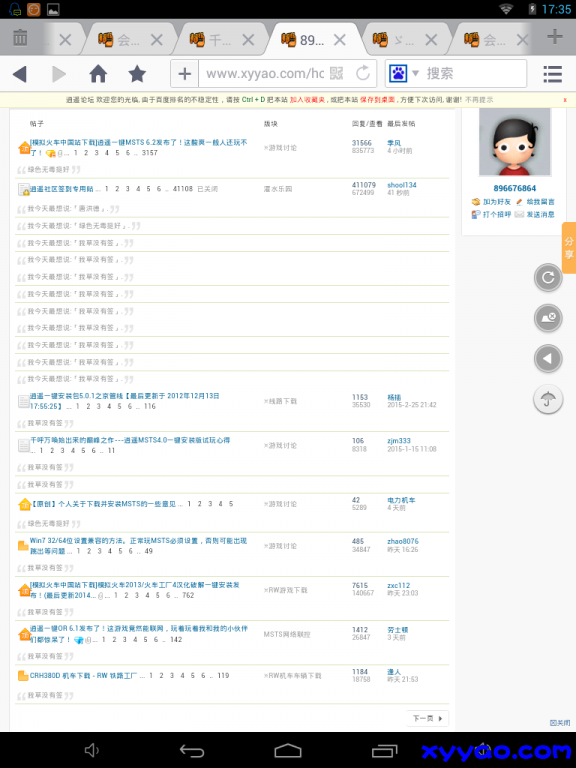Open last poster zhao8076 profile
The height and width of the screenshot is (768, 576).
click(403, 541)
